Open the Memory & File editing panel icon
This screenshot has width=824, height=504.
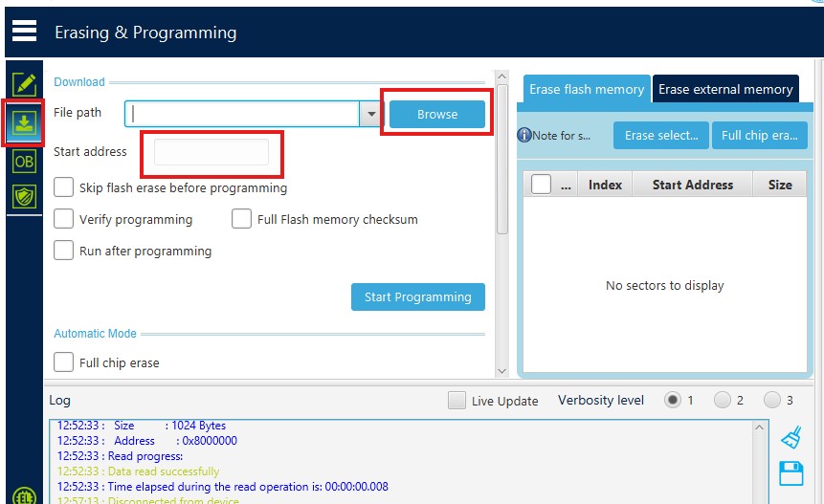click(24, 84)
